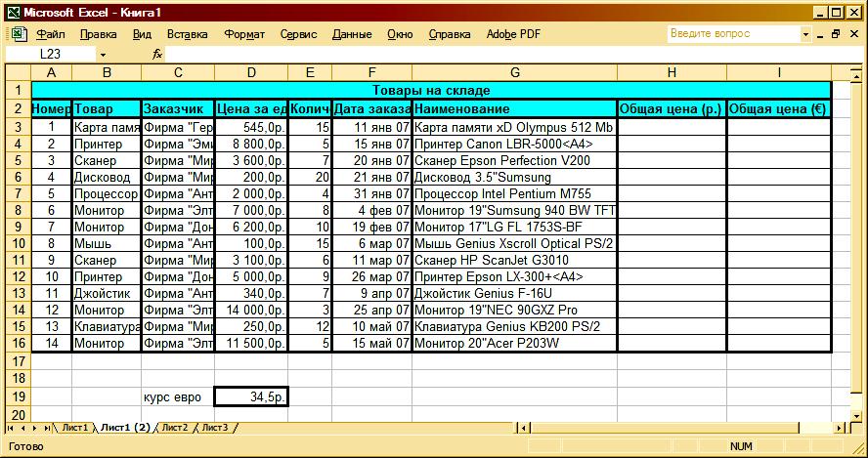868x458 pixels.
Task: Select the header cell Общая цена (р.)
Action: pyautogui.click(x=672, y=109)
